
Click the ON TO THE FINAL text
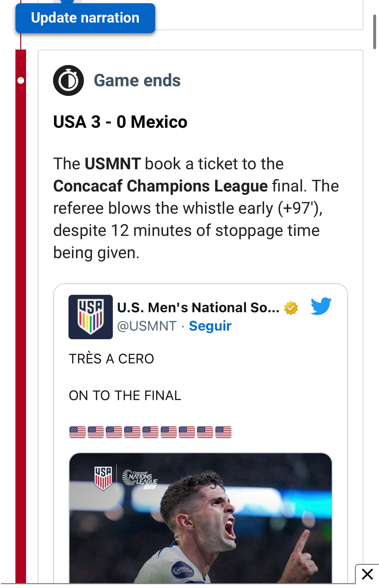(125, 396)
